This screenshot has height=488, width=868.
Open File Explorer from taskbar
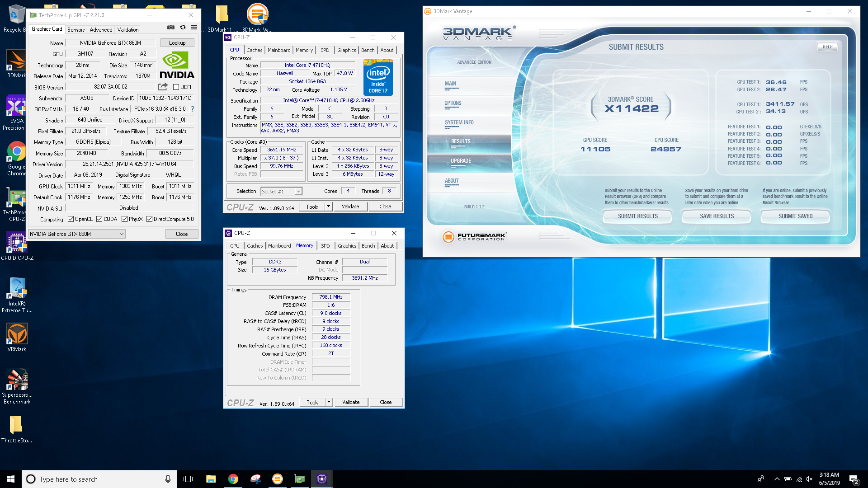[x=211, y=479]
